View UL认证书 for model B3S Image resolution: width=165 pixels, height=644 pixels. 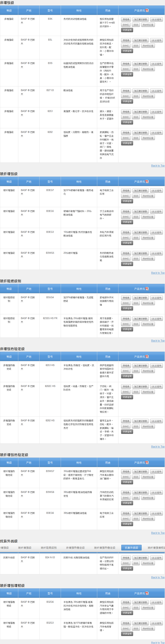156,64
